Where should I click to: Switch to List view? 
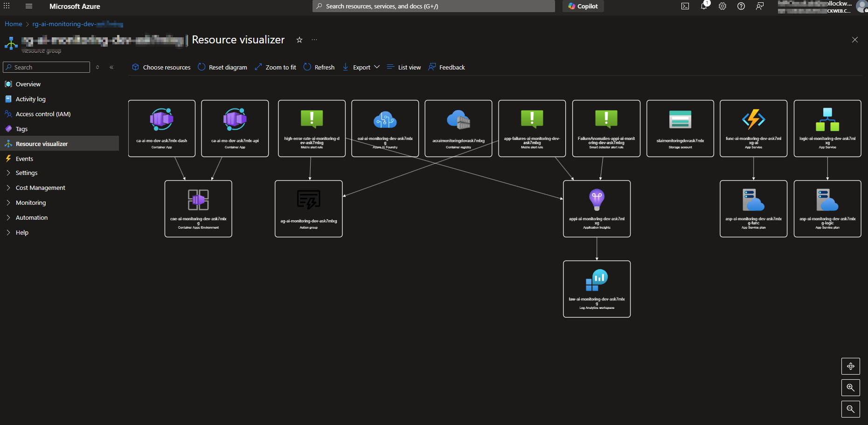click(404, 67)
